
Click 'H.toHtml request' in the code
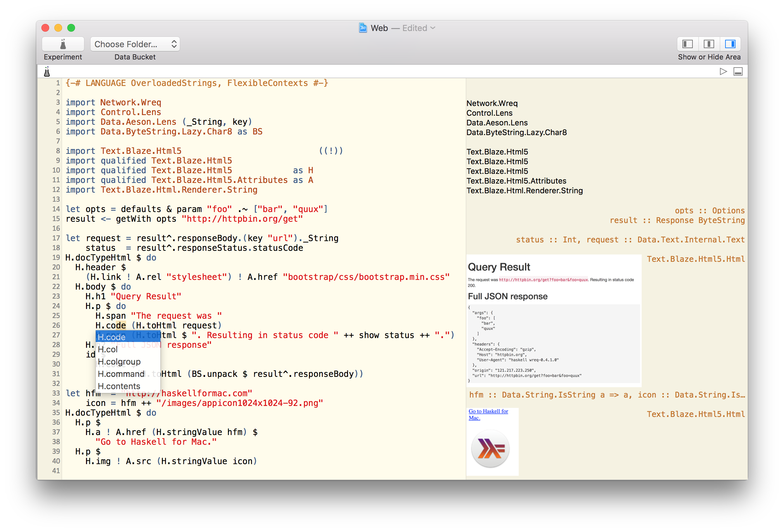176,325
